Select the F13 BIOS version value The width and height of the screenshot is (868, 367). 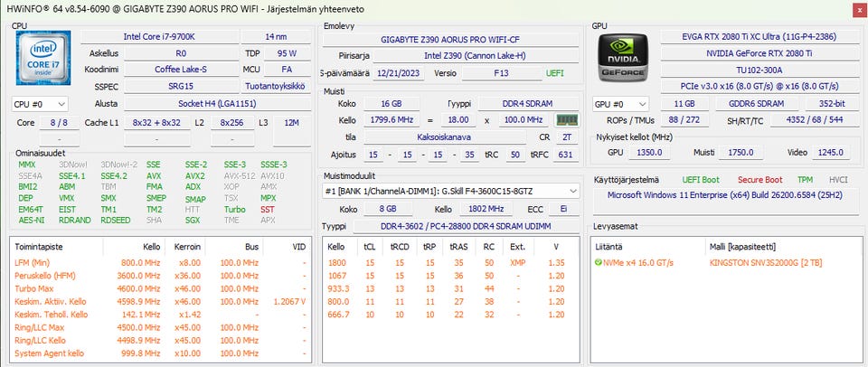pyautogui.click(x=502, y=73)
